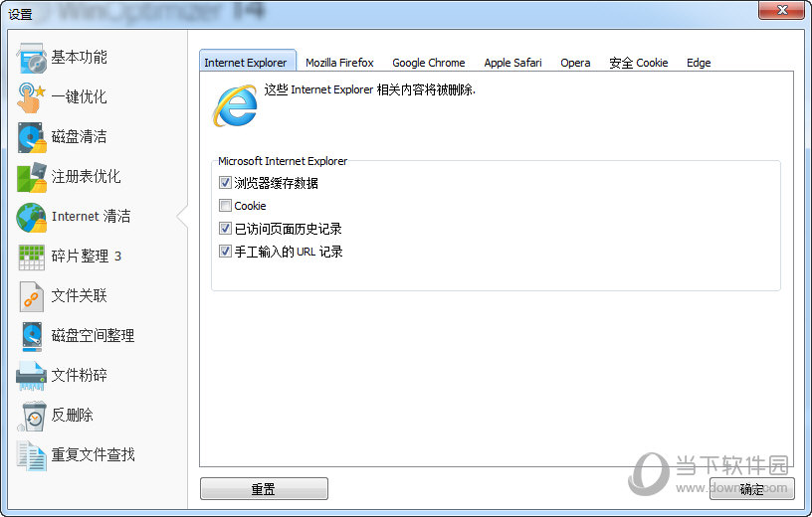812x517 pixels.
Task: Enable the Cookie checkbox
Action: pyautogui.click(x=225, y=206)
